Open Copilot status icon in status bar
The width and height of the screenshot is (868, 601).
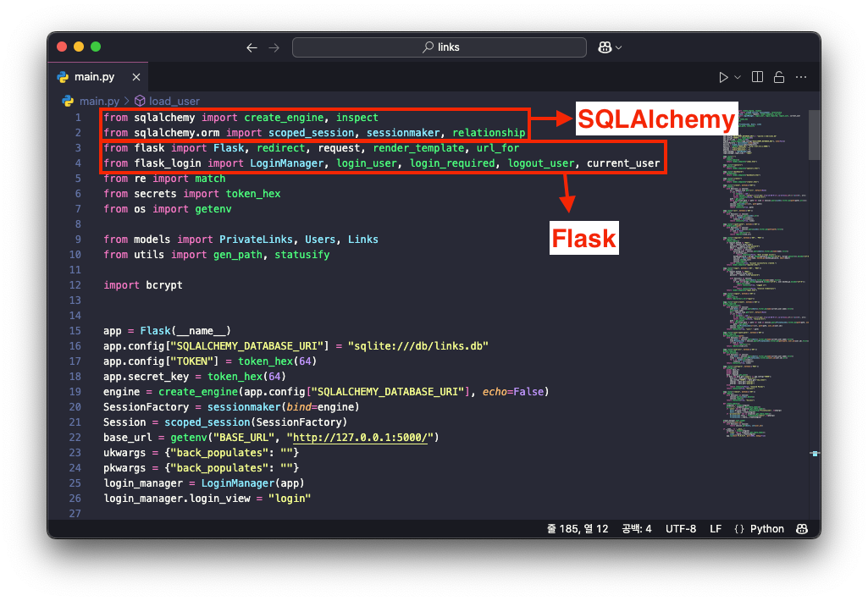(802, 528)
